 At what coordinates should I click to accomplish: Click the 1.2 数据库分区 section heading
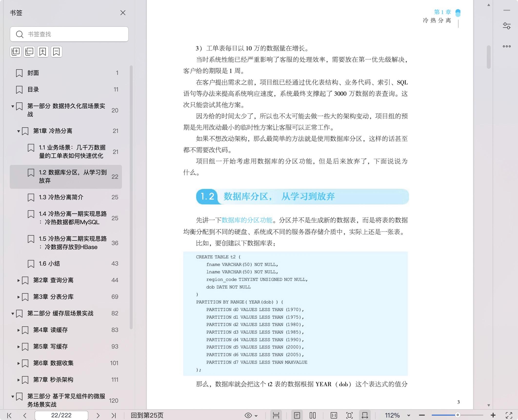[x=302, y=197]
